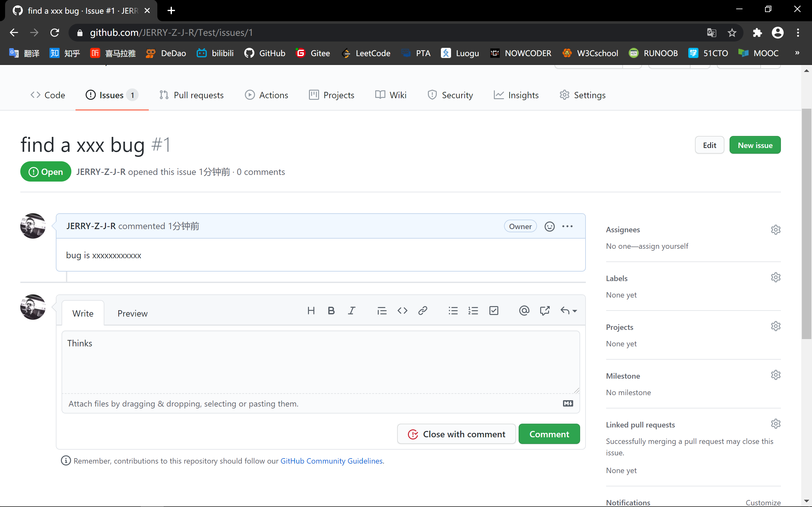Open GitHub Community Guidelines link
The width and height of the screenshot is (812, 507).
[331, 461]
